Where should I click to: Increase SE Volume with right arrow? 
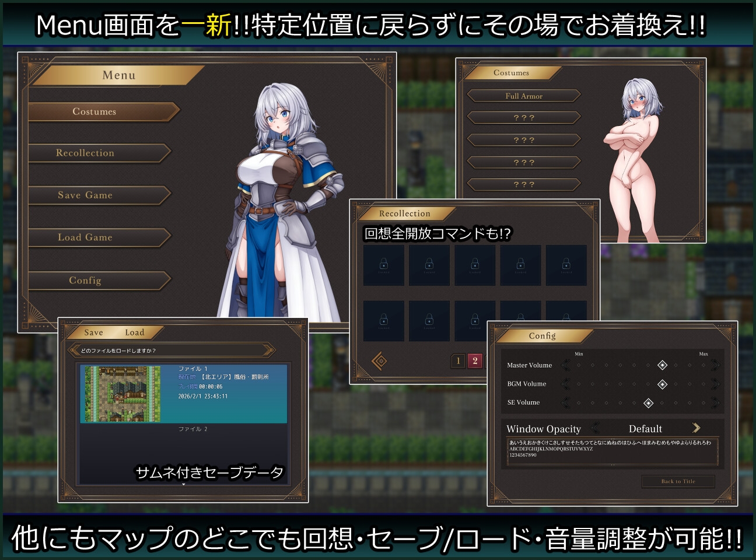[x=715, y=402]
